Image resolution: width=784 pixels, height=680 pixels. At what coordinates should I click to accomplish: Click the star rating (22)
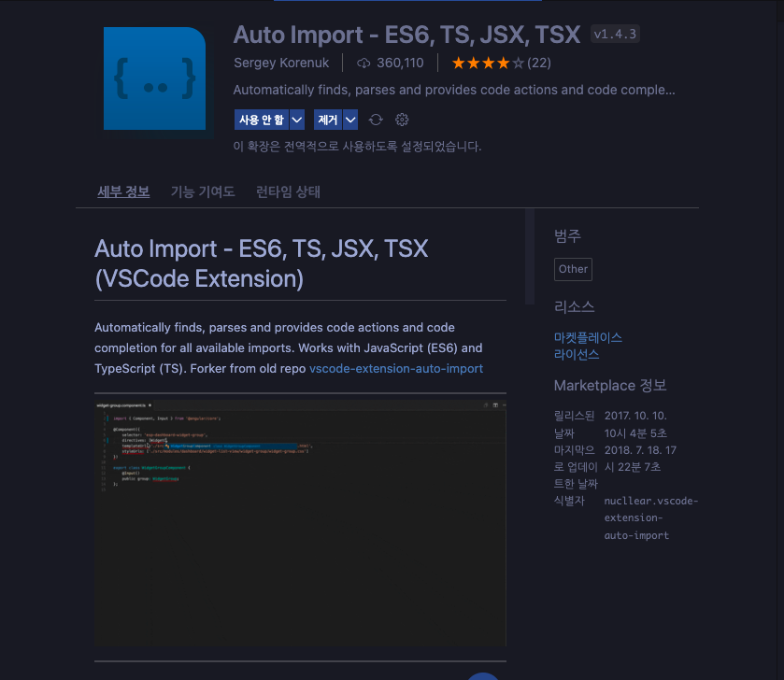click(501, 63)
